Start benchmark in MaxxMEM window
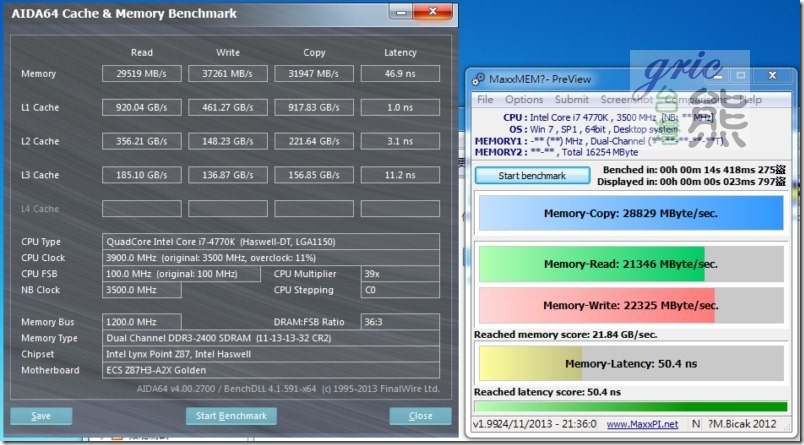 (532, 175)
